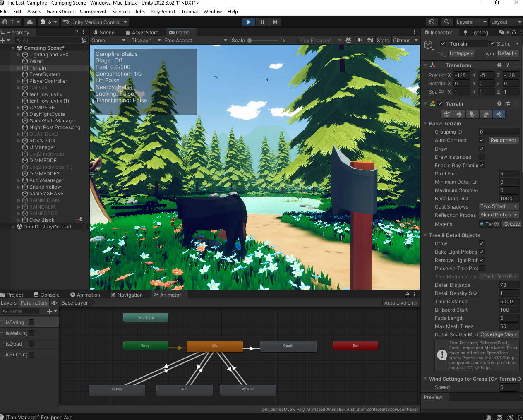
Task: Toggle the Terrain component enabled checkbox
Action: tap(440, 103)
